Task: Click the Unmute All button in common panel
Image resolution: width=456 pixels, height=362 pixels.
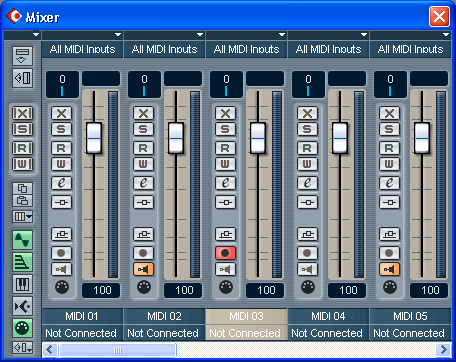Action: pos(22,113)
